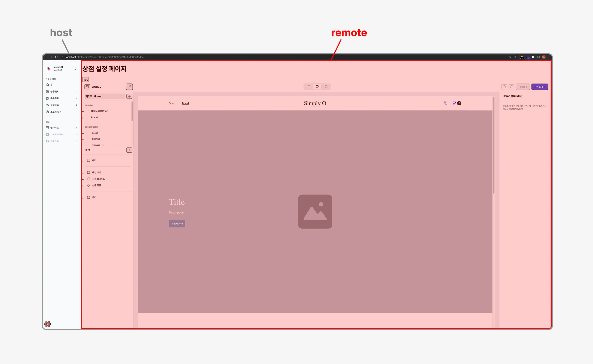
Task: Click the 페이지: Home input field
Action: coord(105,96)
